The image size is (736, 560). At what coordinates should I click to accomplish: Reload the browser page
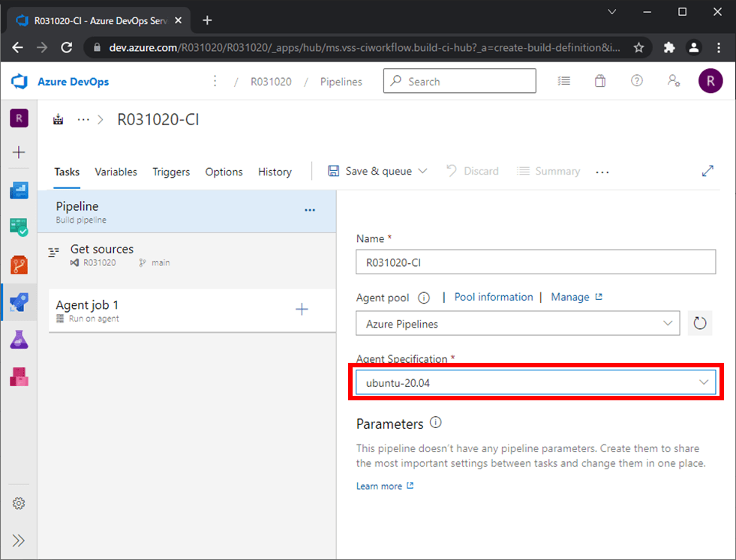[x=67, y=47]
